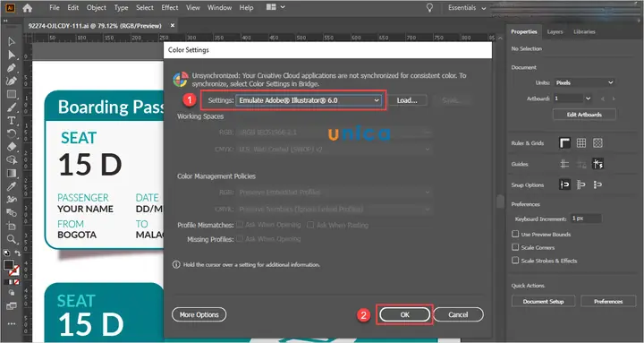Confirm with the OK button
Screen dimensions: 644x343
pyautogui.click(x=404, y=314)
